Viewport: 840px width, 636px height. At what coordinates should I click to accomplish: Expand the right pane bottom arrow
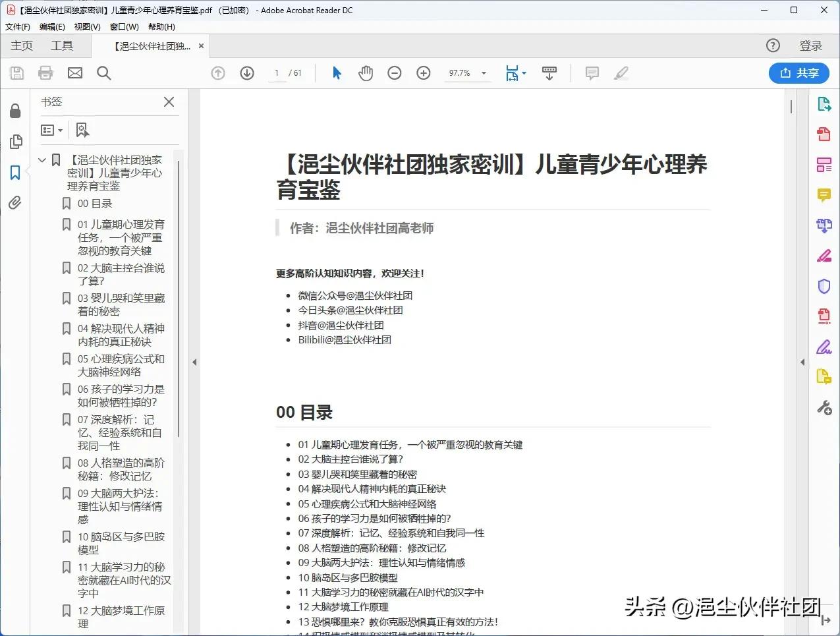click(826, 620)
